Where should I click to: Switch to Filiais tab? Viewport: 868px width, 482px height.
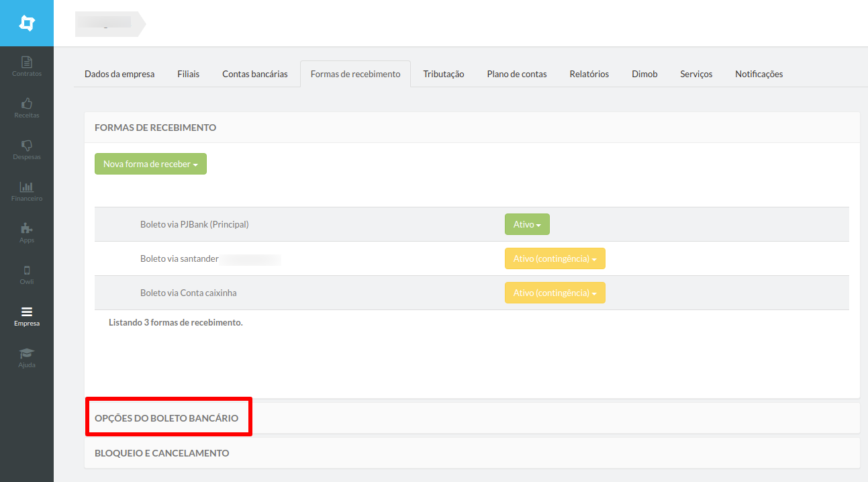189,74
